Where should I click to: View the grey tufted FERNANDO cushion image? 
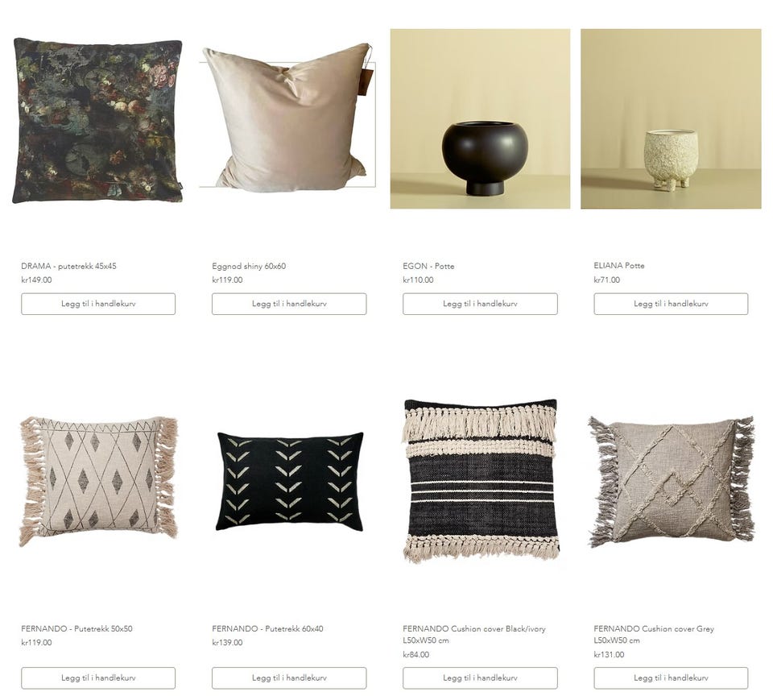671,482
